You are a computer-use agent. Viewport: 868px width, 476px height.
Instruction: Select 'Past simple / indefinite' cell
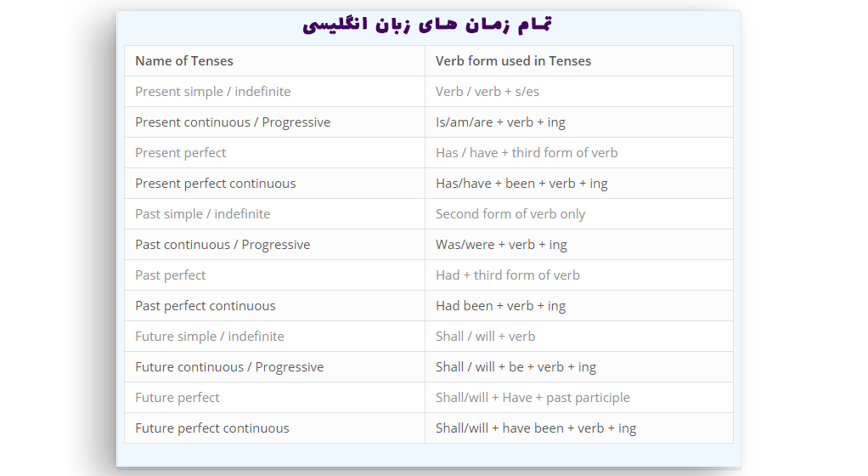coord(274,214)
